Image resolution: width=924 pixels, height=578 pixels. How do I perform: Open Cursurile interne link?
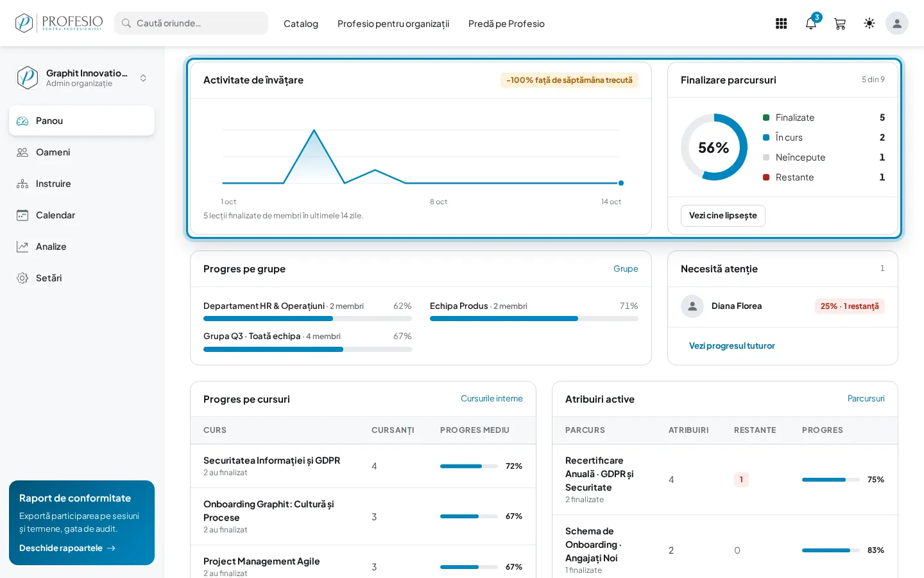point(492,398)
